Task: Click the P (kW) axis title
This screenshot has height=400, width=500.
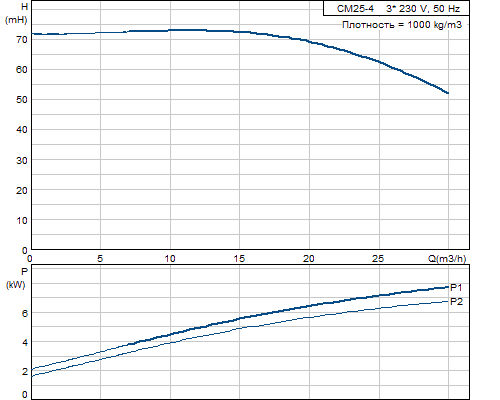Action: (16, 278)
